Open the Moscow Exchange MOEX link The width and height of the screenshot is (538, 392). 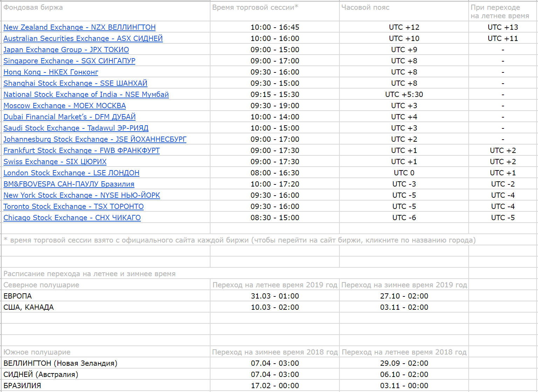click(65, 106)
